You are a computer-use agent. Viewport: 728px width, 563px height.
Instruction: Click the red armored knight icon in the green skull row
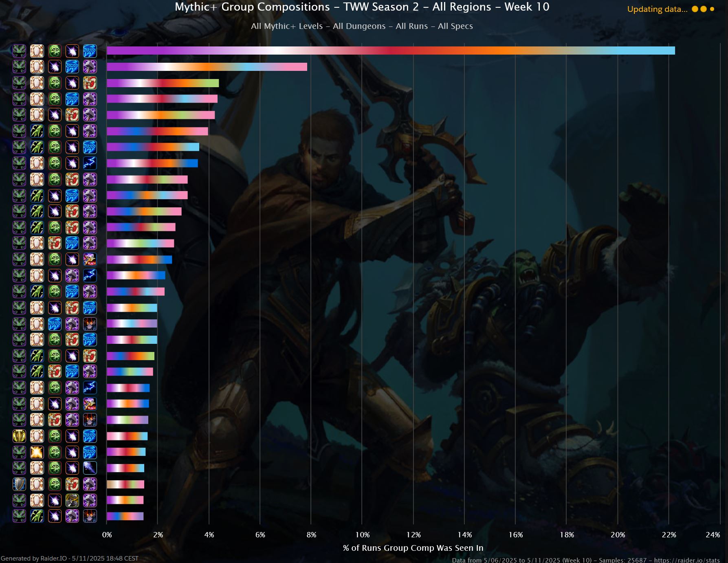[x=90, y=260]
